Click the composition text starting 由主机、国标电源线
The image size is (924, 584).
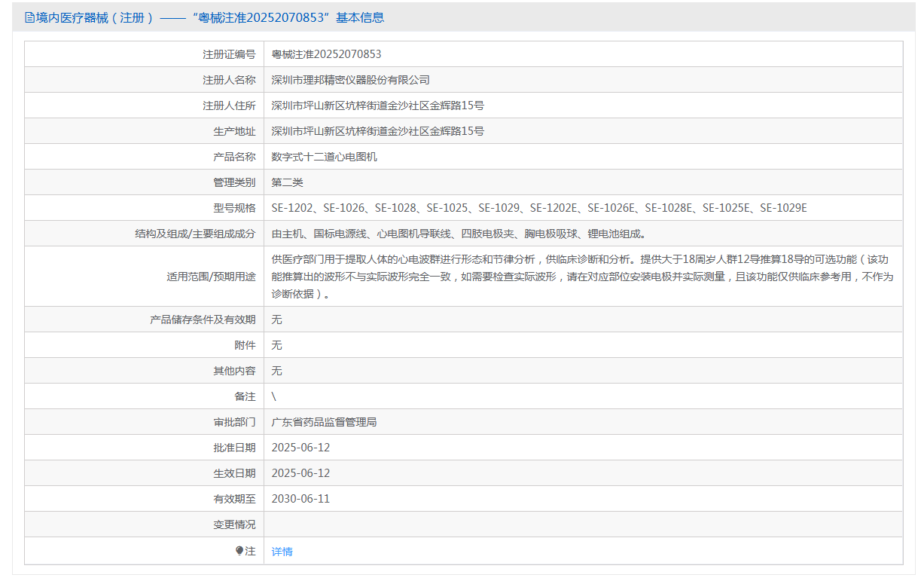[459, 234]
